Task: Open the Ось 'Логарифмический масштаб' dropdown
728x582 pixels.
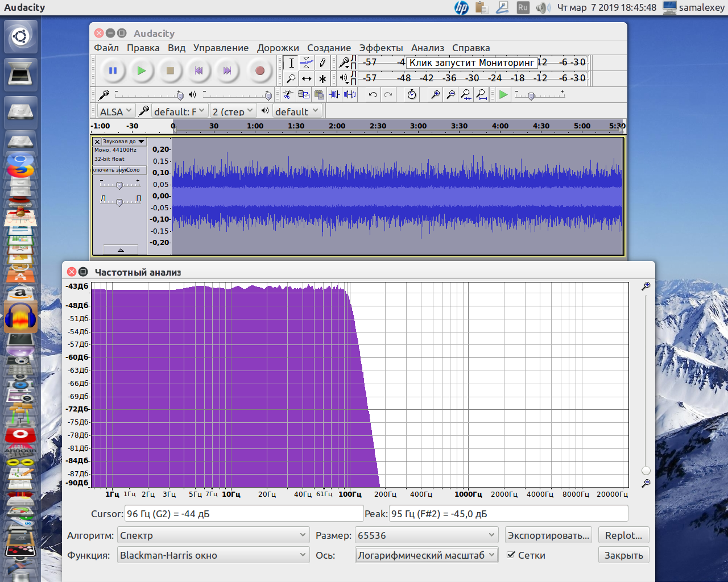Action: click(427, 555)
